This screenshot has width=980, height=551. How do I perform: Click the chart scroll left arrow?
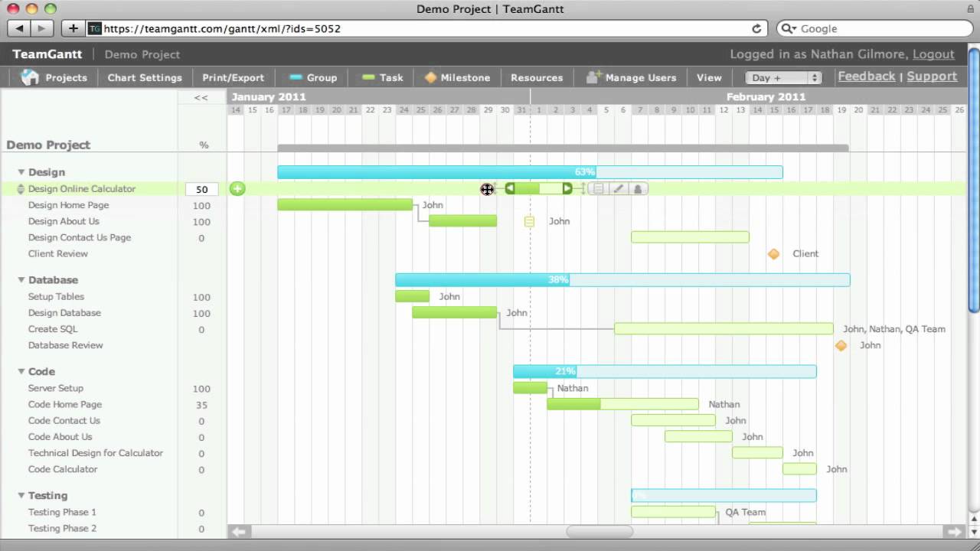pos(240,532)
